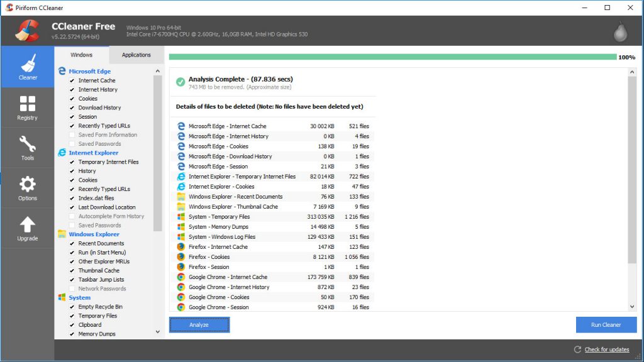Switch to the Applications tab
The image size is (644, 362).
pos(136,55)
